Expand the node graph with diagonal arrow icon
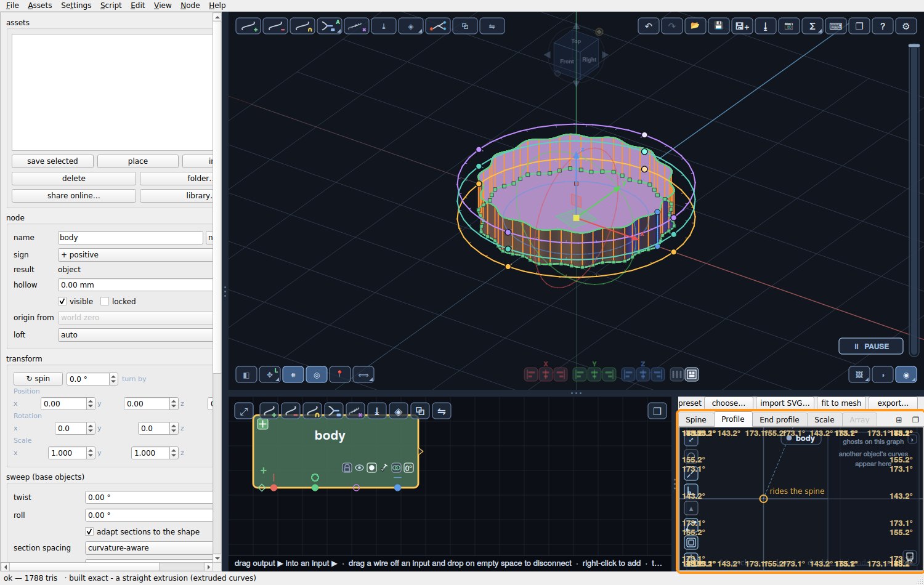 tap(244, 411)
